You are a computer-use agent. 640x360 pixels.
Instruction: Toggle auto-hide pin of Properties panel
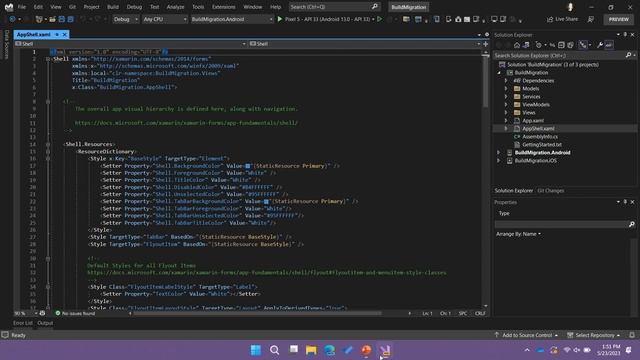click(625, 202)
